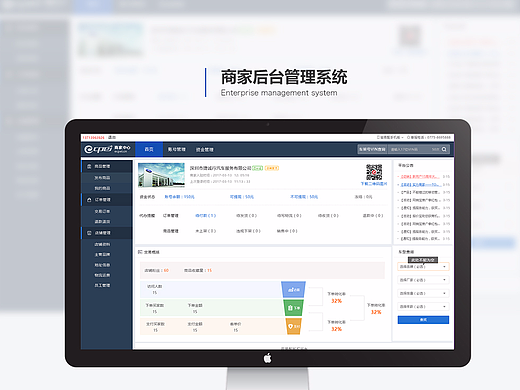This screenshot has height=390, width=520.
Task: Click the orange badge after company name
Action: [272, 168]
